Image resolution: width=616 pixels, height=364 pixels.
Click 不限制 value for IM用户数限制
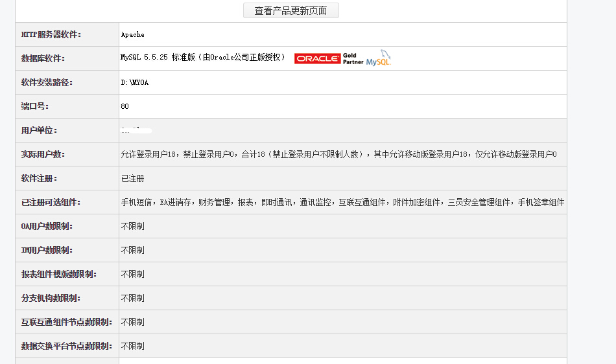click(x=132, y=250)
